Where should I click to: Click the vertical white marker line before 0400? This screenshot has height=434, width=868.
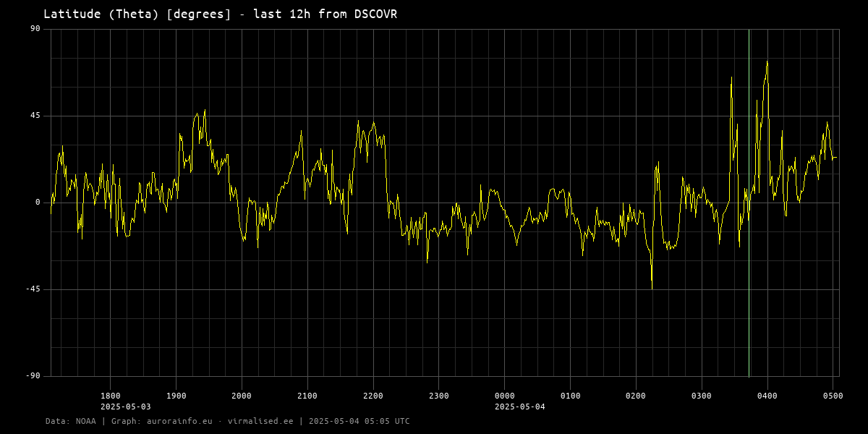point(749,203)
